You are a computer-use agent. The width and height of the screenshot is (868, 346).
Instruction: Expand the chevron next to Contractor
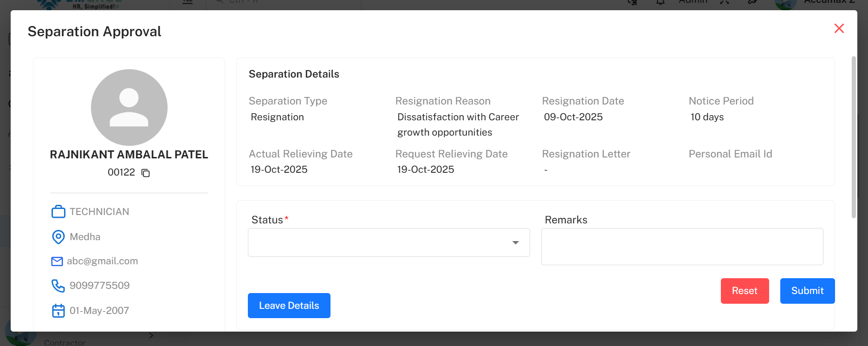151,336
